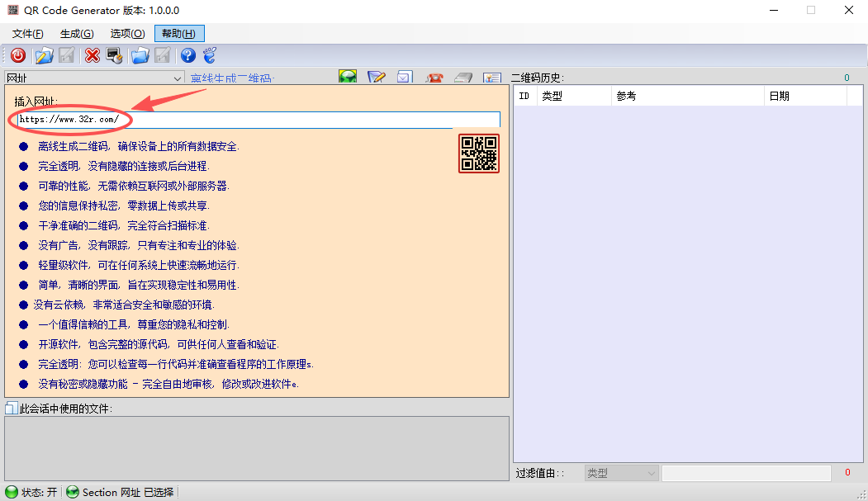Click the line starting 干净准确的二维码
868x501 pixels.
(123, 225)
